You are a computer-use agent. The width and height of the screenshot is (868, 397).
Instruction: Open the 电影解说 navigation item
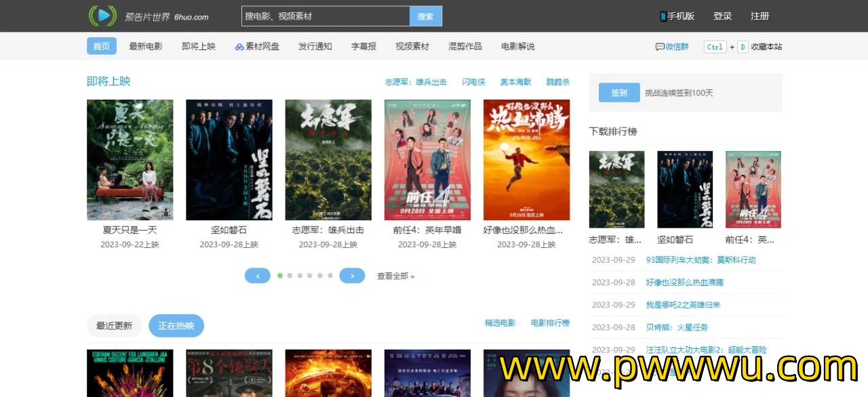click(x=518, y=47)
